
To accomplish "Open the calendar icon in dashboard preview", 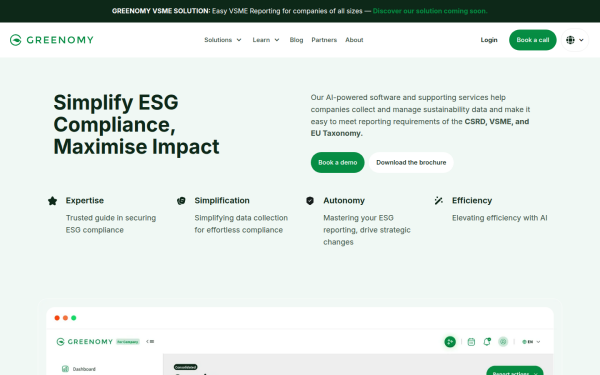I will point(471,342).
